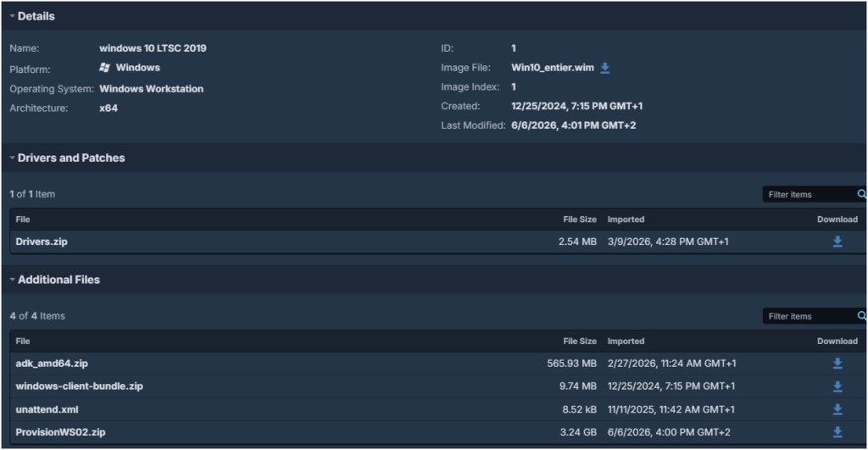868x450 pixels.
Task: Click the 9.74 MB file size
Action: point(578,386)
